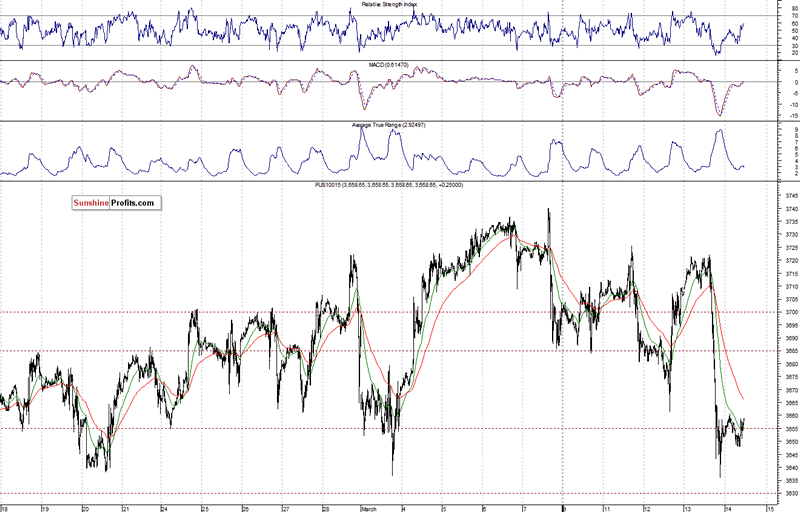Click the 30 level on RSI scale
This screenshot has width=800, height=512.
[795, 45]
